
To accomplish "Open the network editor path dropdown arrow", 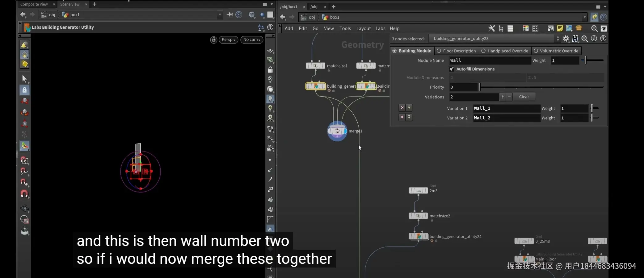I will (585, 17).
